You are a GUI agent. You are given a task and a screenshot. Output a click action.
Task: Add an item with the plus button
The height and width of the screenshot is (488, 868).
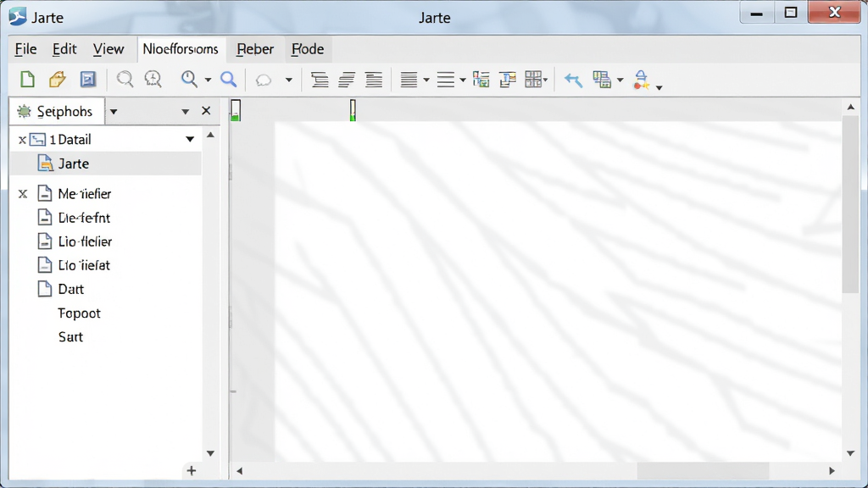coord(192,471)
